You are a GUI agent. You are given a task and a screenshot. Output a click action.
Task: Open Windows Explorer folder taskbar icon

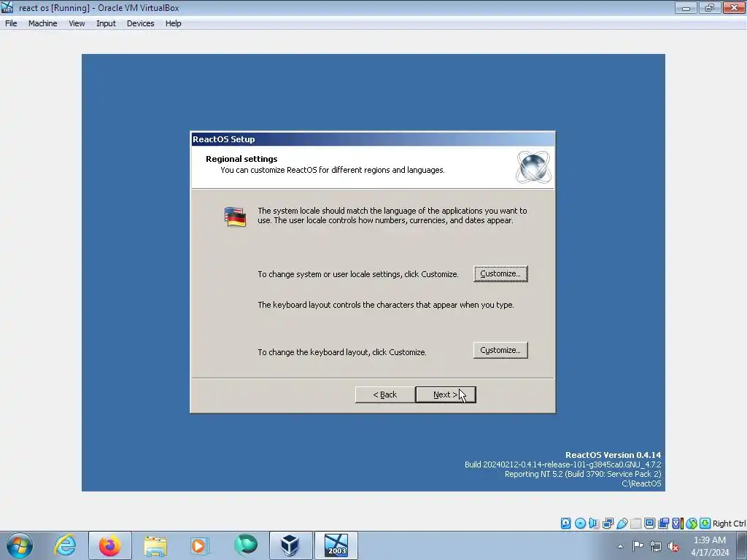tap(155, 545)
